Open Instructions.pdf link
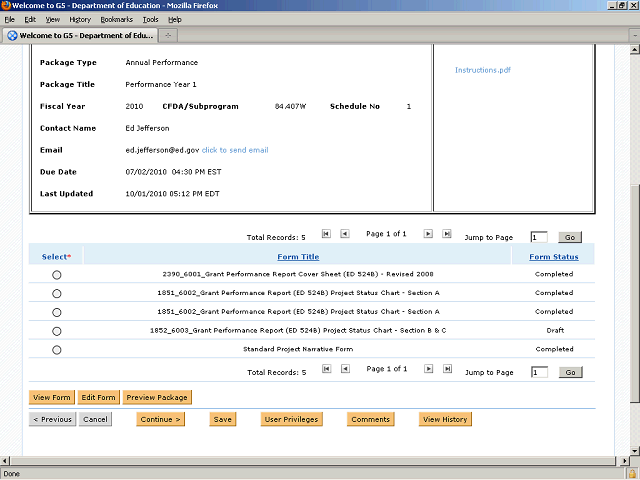This screenshot has width=640, height=480. click(x=483, y=70)
